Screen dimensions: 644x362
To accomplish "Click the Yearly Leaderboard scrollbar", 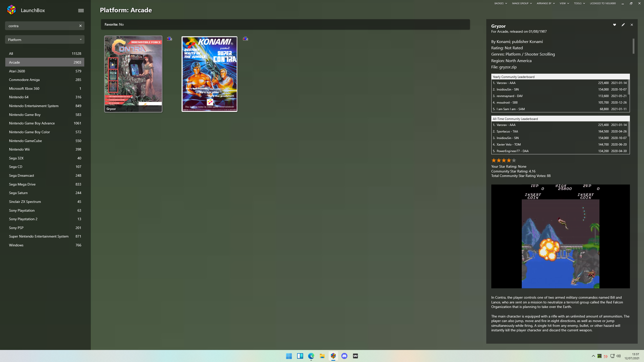I will pos(629,87).
